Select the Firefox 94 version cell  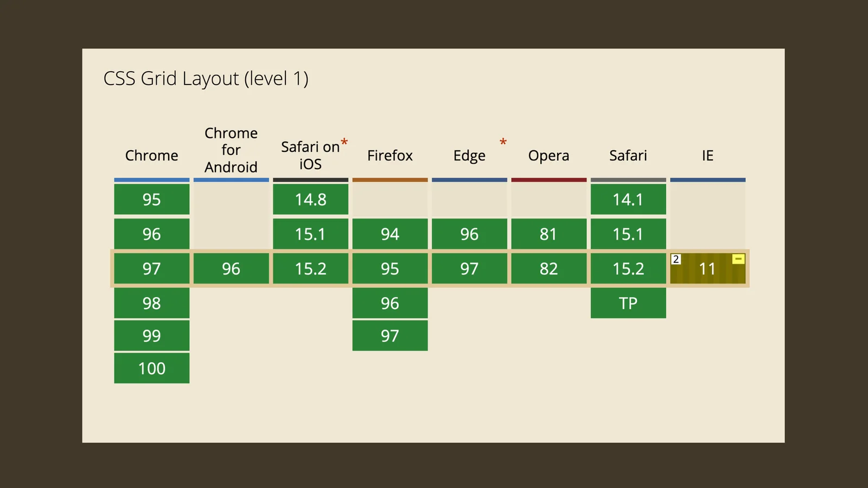pos(390,234)
